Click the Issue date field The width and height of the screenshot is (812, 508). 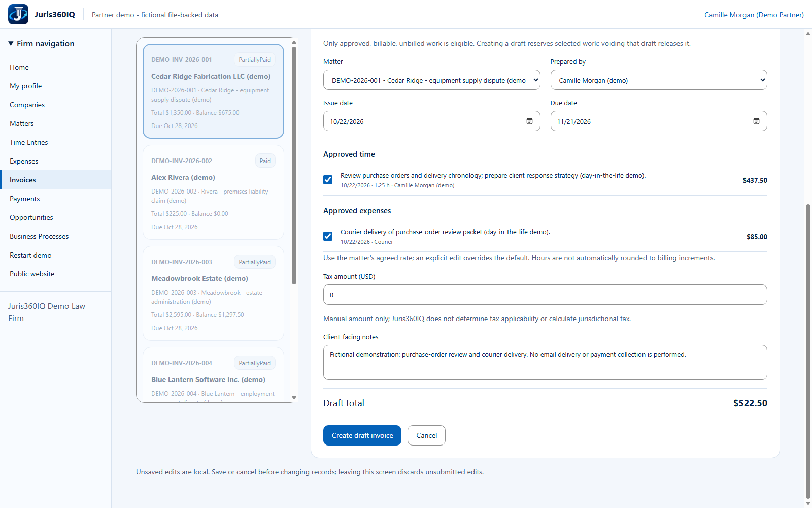[431, 121]
